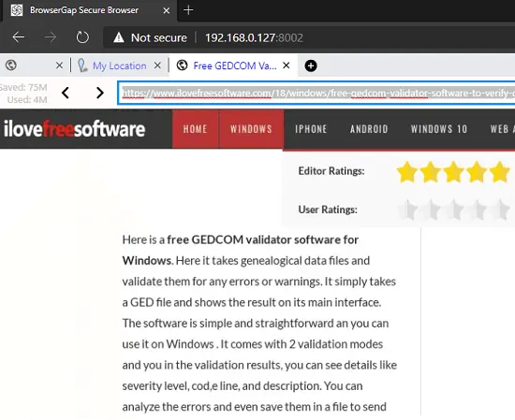Image resolution: width=515 pixels, height=420 pixels.
Task: Rate five stars in User Ratings
Action: coord(501,210)
